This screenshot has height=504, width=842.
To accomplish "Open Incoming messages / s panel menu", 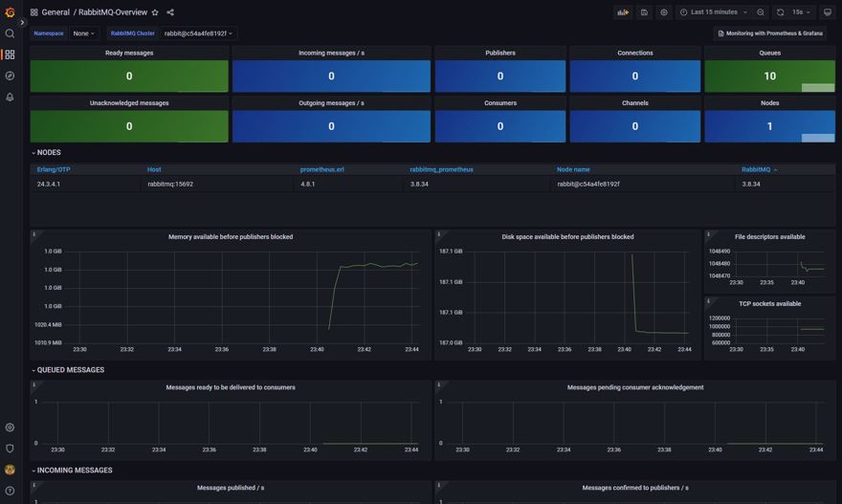I will point(331,53).
